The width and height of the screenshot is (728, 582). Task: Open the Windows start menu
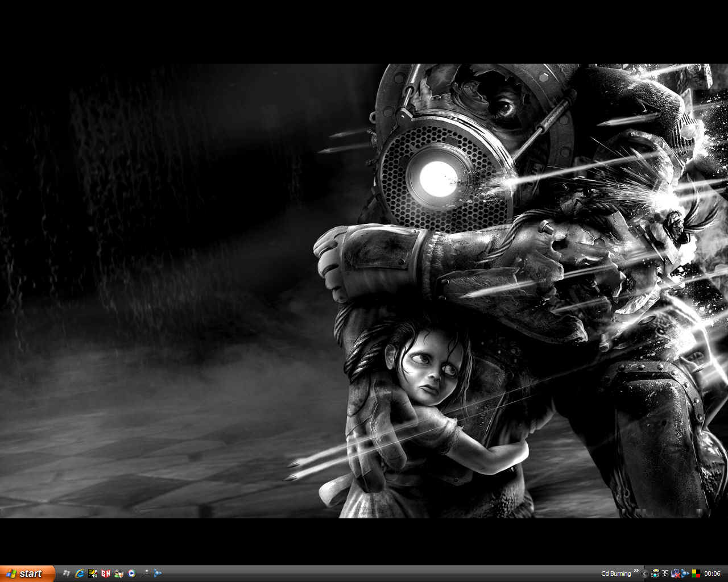point(27,573)
